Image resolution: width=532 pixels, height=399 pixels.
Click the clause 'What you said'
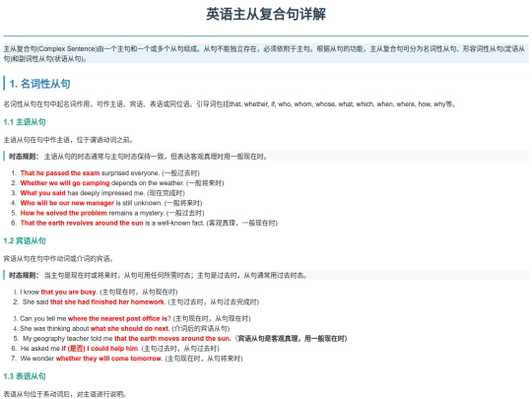pyautogui.click(x=42, y=193)
